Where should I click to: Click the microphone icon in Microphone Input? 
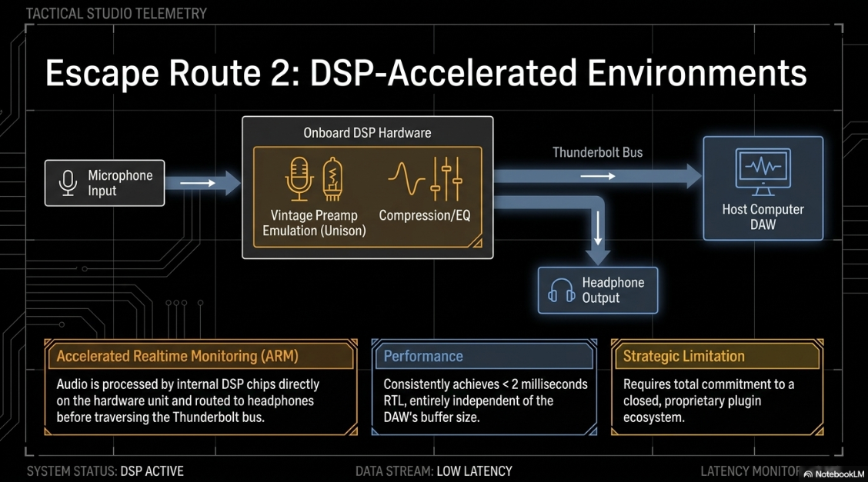pos(68,183)
